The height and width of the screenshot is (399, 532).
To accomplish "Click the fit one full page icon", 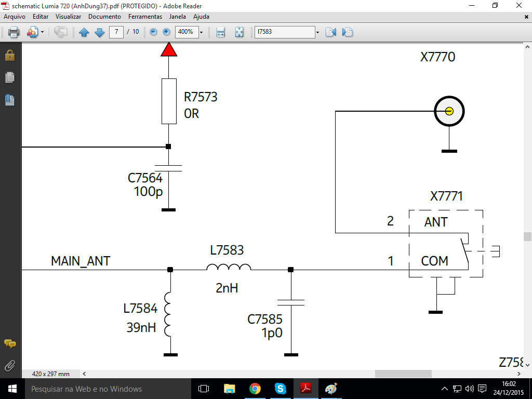I will [239, 32].
